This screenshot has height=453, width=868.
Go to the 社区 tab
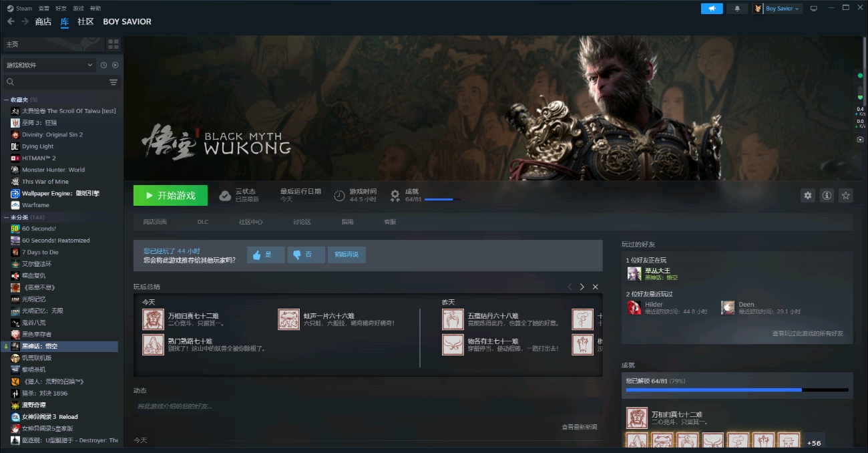[x=85, y=21]
